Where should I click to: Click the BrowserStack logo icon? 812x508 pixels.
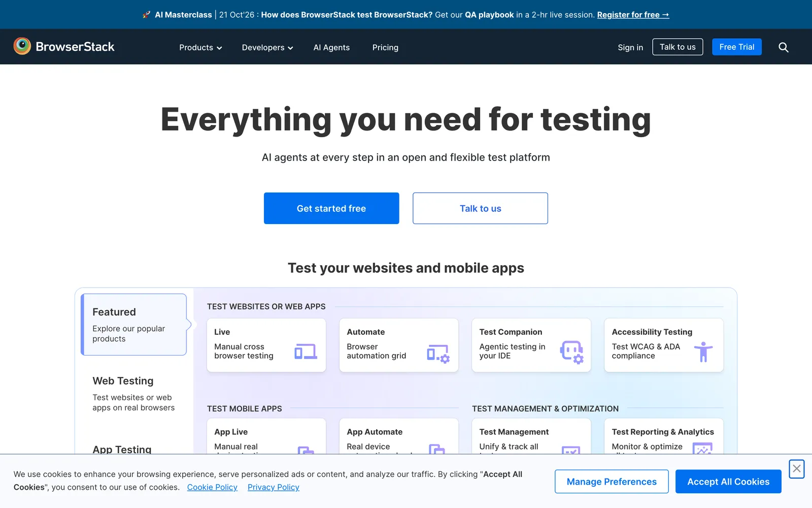22,46
